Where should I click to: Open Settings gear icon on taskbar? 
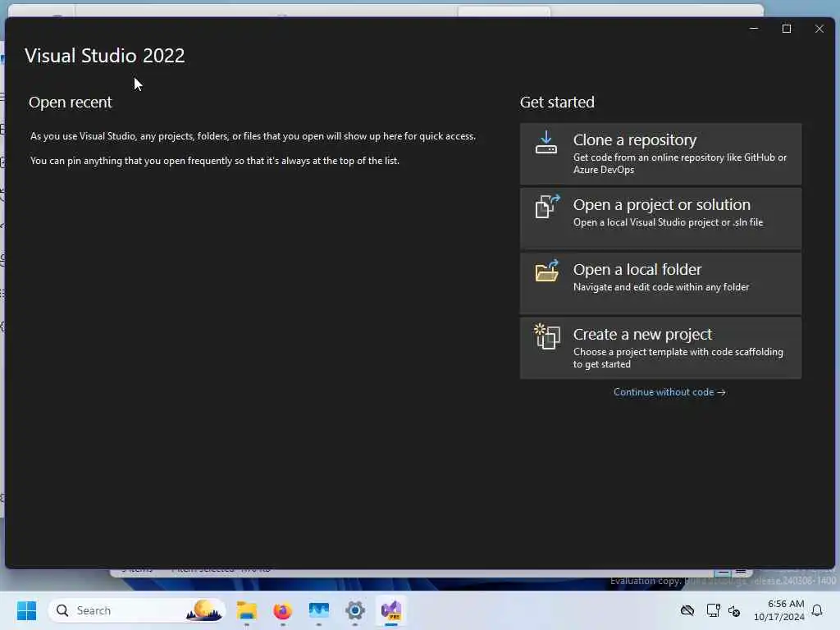(x=354, y=610)
